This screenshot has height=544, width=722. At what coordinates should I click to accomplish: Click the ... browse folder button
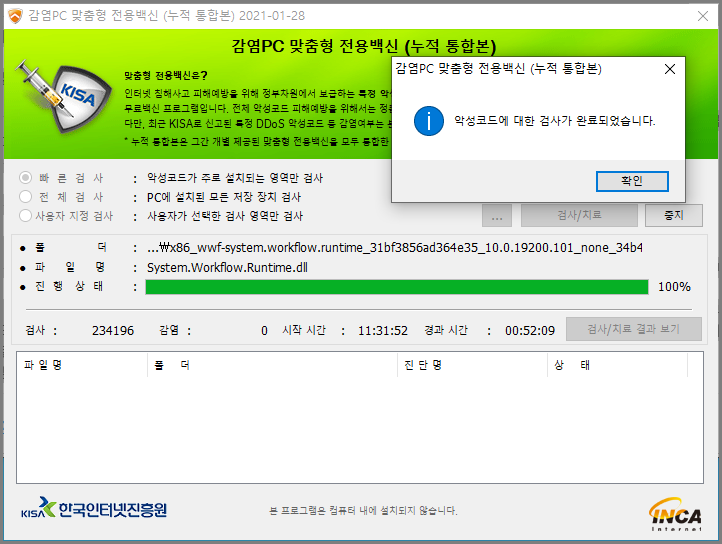point(497,215)
